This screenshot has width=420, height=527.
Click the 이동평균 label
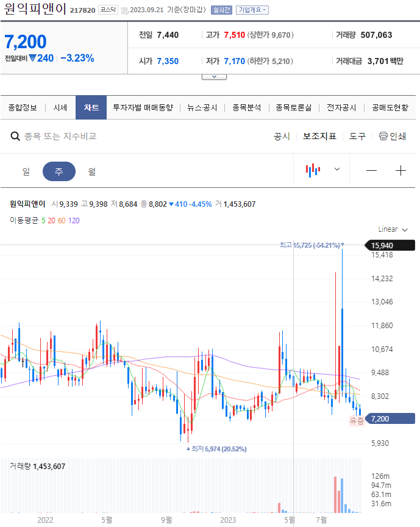24,220
